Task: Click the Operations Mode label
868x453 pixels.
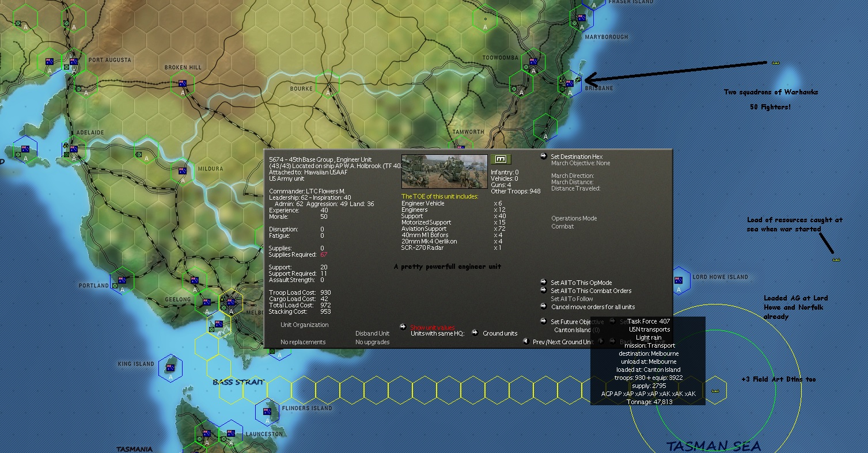Action: [x=574, y=218]
